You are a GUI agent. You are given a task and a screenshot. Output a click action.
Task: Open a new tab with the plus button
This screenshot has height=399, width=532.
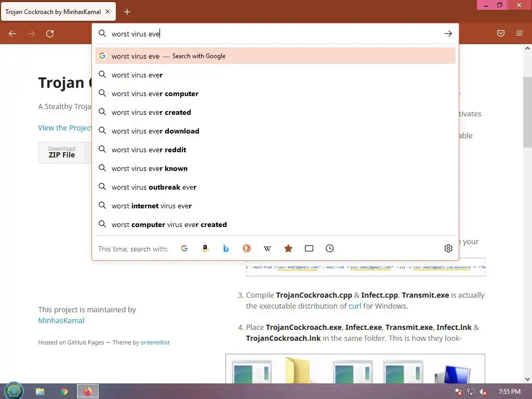pos(127,12)
